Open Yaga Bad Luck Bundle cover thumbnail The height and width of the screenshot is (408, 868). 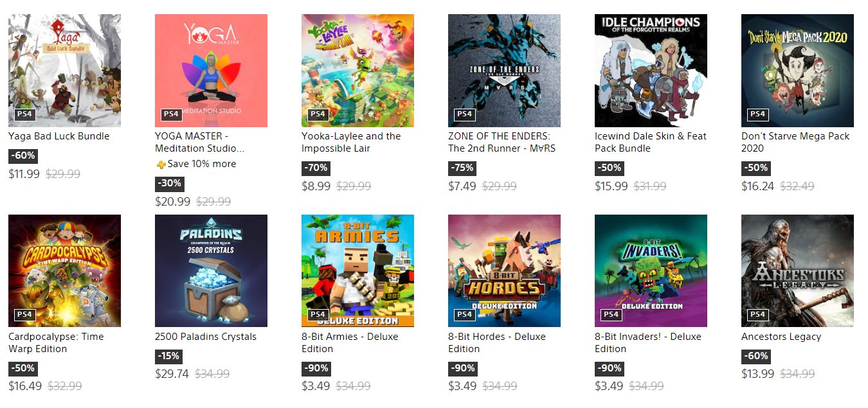tap(64, 71)
